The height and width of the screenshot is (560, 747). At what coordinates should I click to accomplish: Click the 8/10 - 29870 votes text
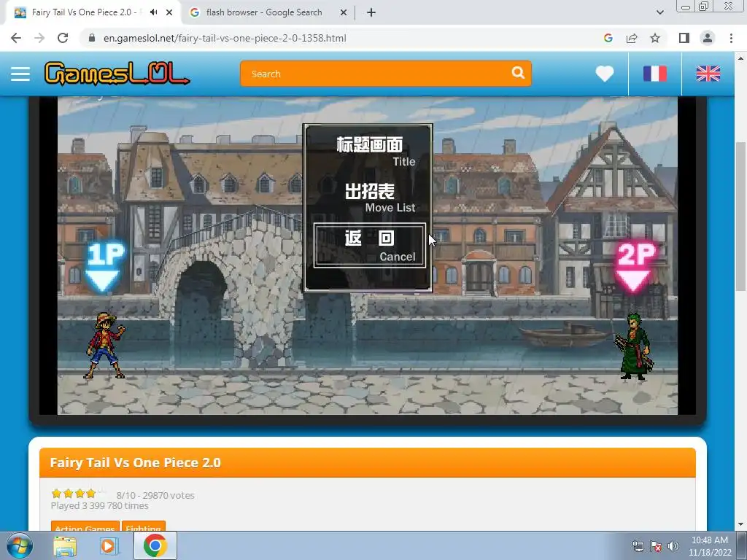point(155,495)
